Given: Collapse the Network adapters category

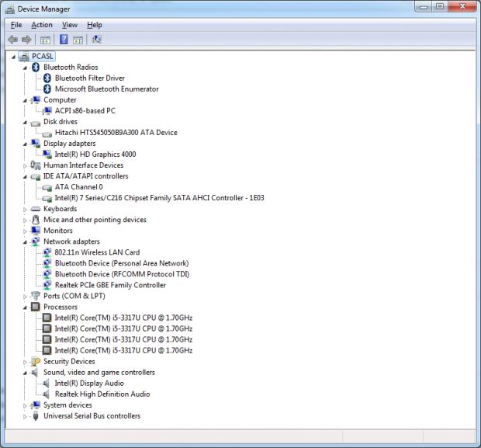Looking at the screenshot, I should tap(26, 242).
